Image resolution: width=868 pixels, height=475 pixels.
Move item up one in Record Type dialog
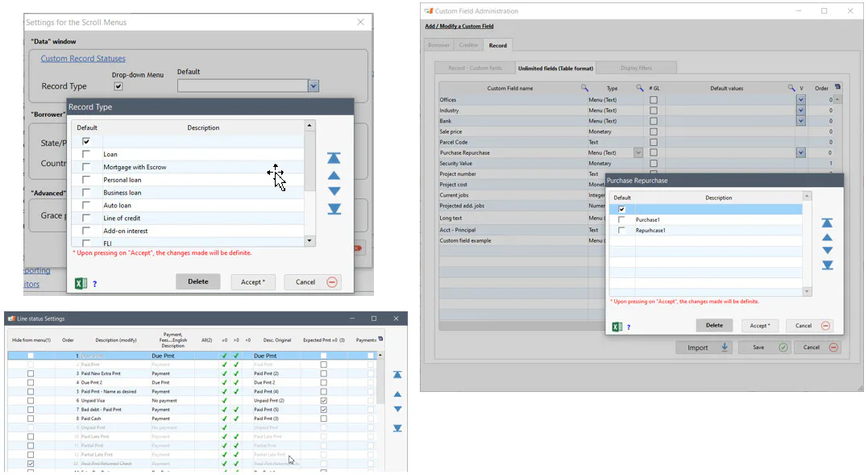[334, 176]
